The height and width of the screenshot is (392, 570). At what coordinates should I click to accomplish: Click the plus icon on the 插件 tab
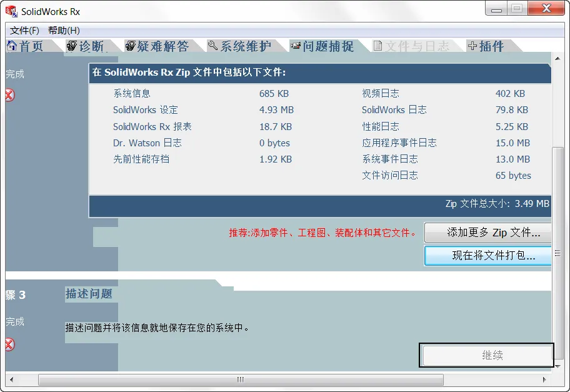(x=472, y=46)
